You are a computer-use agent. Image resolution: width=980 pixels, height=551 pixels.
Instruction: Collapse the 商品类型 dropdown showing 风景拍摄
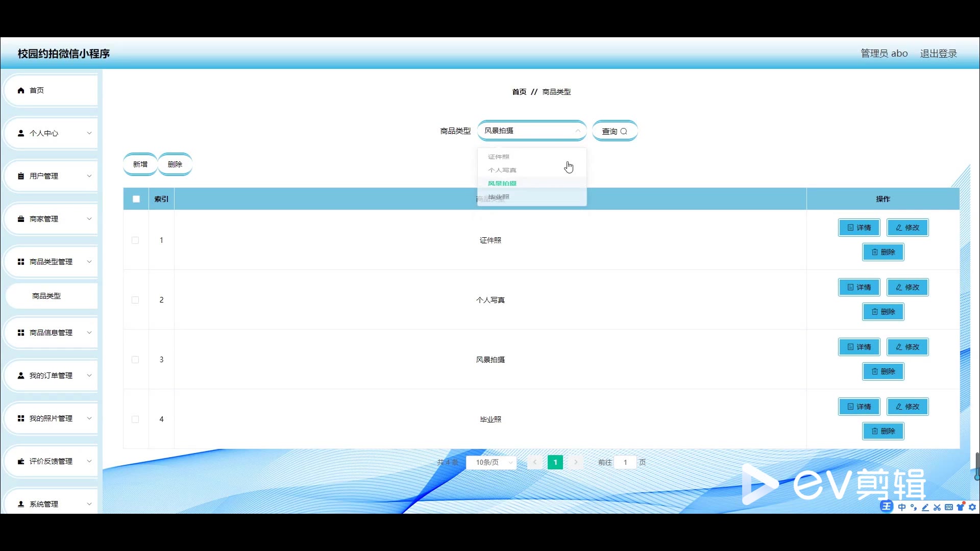578,131
